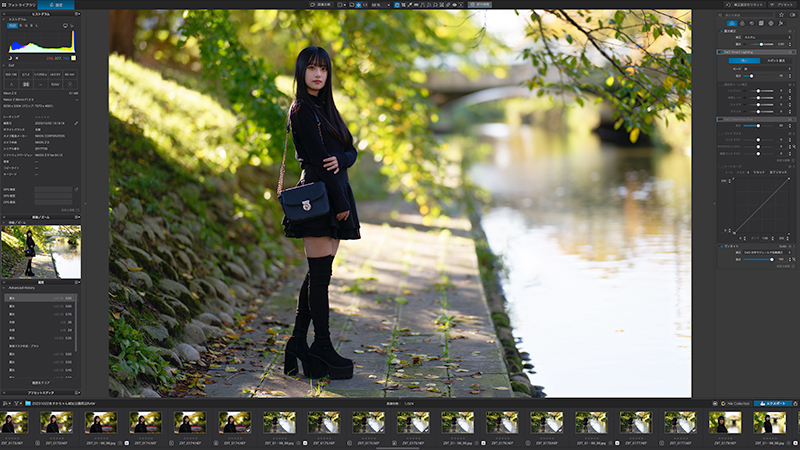Activate the local adjustments button in toolbar

tap(480, 5)
